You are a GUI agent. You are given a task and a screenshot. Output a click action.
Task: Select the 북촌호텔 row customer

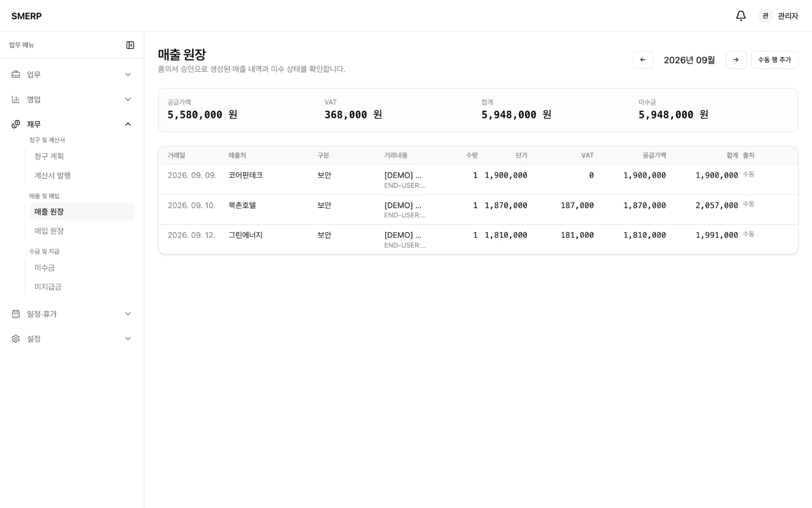pyautogui.click(x=242, y=205)
